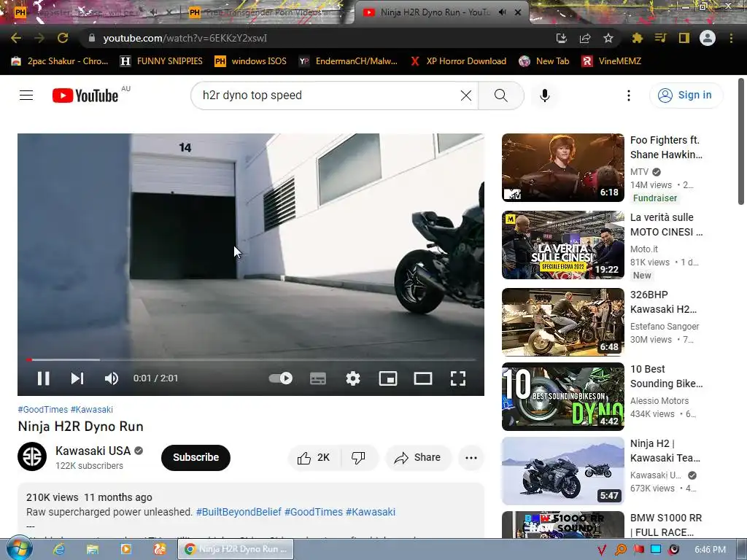This screenshot has height=560, width=747.
Task: Bookmark this tab star icon
Action: point(608,38)
